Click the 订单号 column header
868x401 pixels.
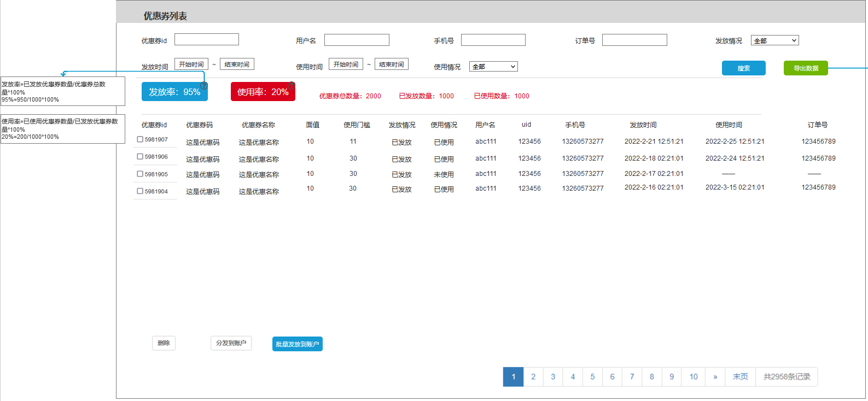coord(818,125)
